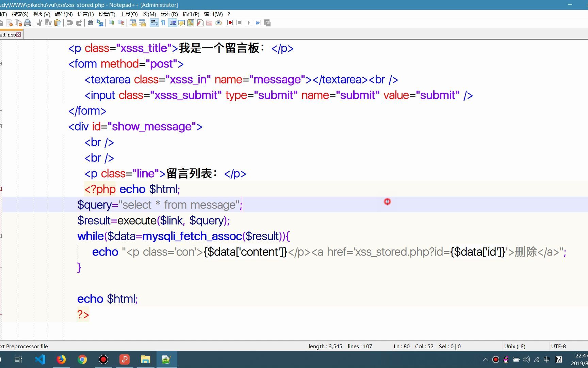Image resolution: width=588 pixels, height=368 pixels.
Task: Toggle the file monitoring eye icon
Action: 218,23
